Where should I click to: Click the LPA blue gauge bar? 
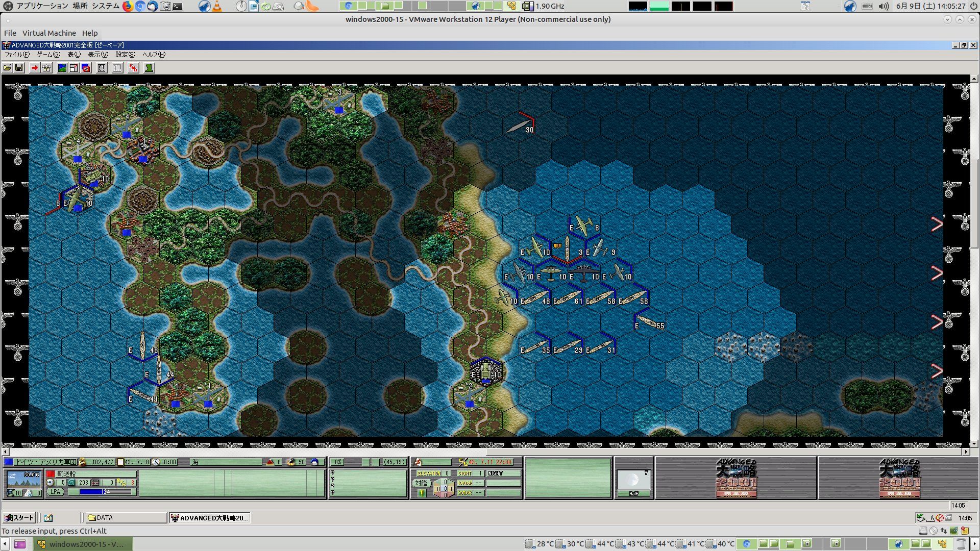(101, 492)
